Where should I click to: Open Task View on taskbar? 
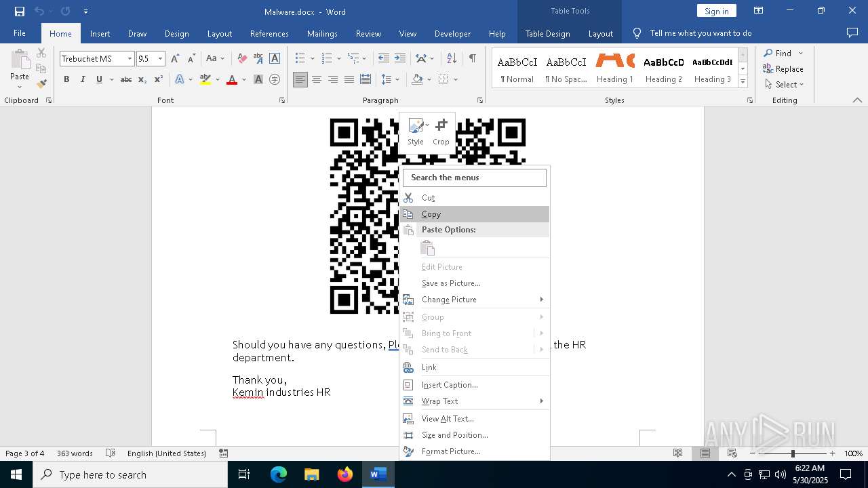[244, 474]
